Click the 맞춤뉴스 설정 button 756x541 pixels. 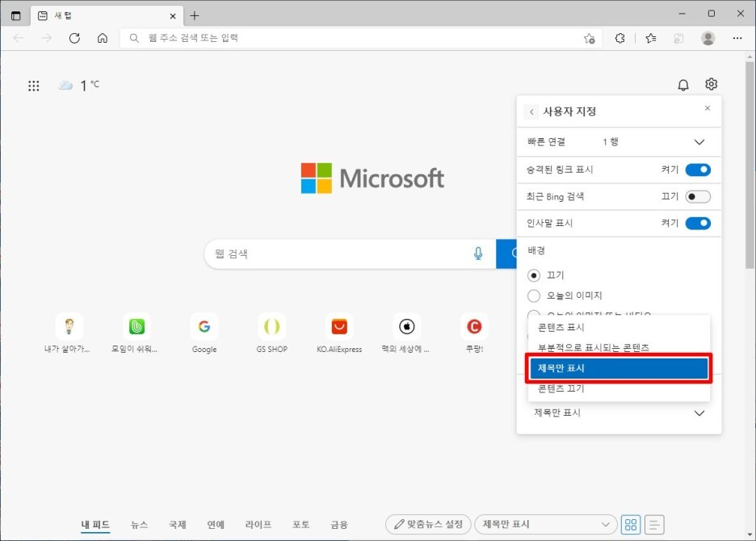pyautogui.click(x=428, y=525)
